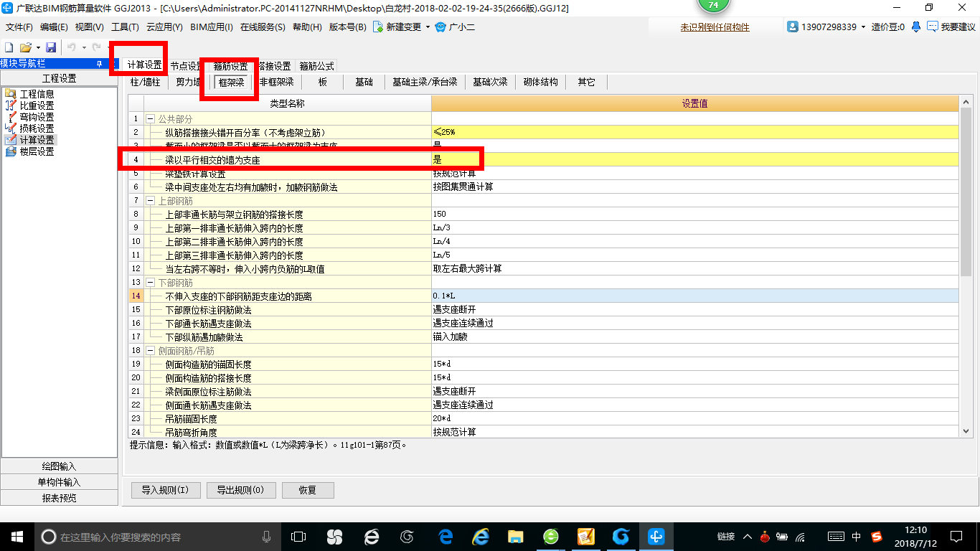Image resolution: width=980 pixels, height=551 pixels.
Task: Collapse the 侧面钢筋/吊筋 group
Action: [x=151, y=351]
